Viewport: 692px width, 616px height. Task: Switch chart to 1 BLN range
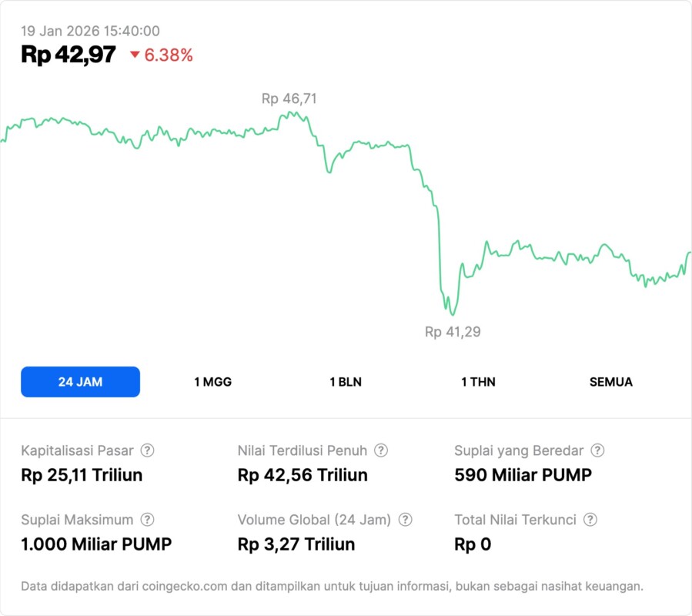pos(346,382)
